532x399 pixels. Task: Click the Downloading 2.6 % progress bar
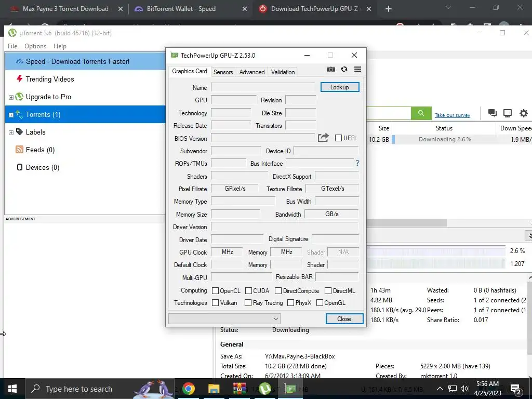[x=445, y=139]
